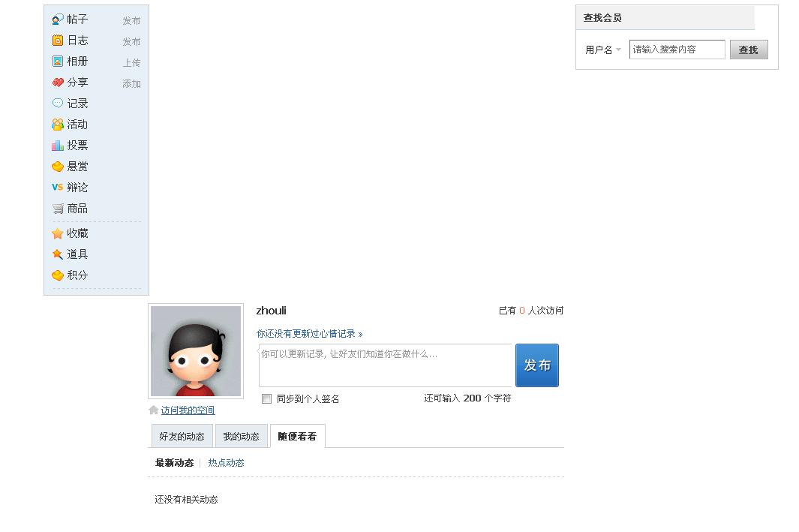Viewport: 799px width, 532px height.
Task: Click the 分享 hearts icon
Action: 58,82
